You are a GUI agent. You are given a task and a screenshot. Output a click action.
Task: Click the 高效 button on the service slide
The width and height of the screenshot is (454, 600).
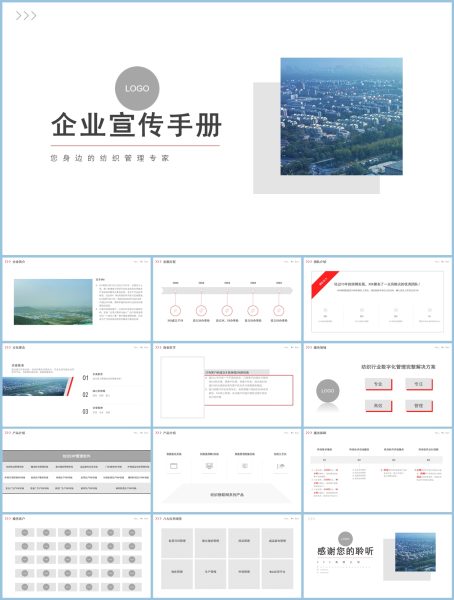coord(378,406)
